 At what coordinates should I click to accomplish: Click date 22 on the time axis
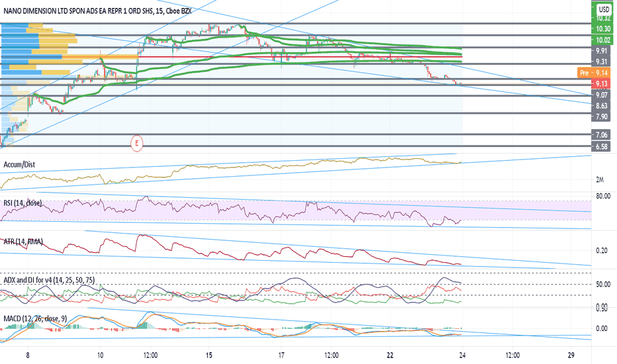[390, 355]
